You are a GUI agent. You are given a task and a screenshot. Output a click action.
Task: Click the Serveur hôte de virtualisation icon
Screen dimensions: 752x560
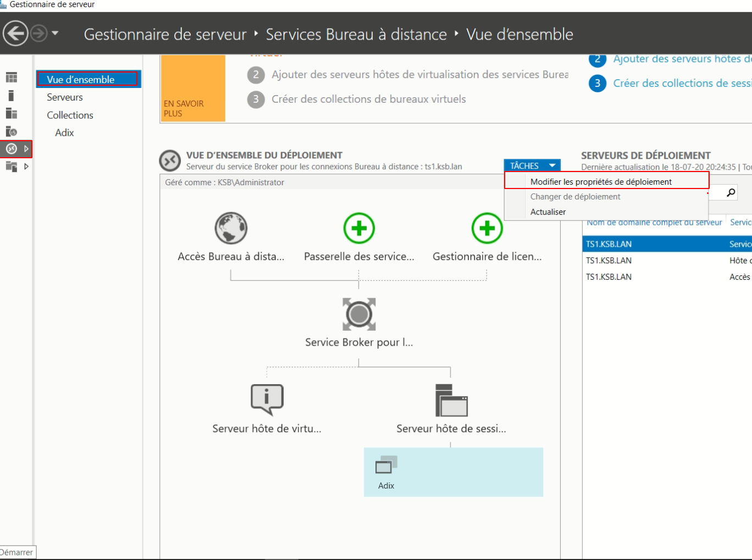(x=267, y=400)
